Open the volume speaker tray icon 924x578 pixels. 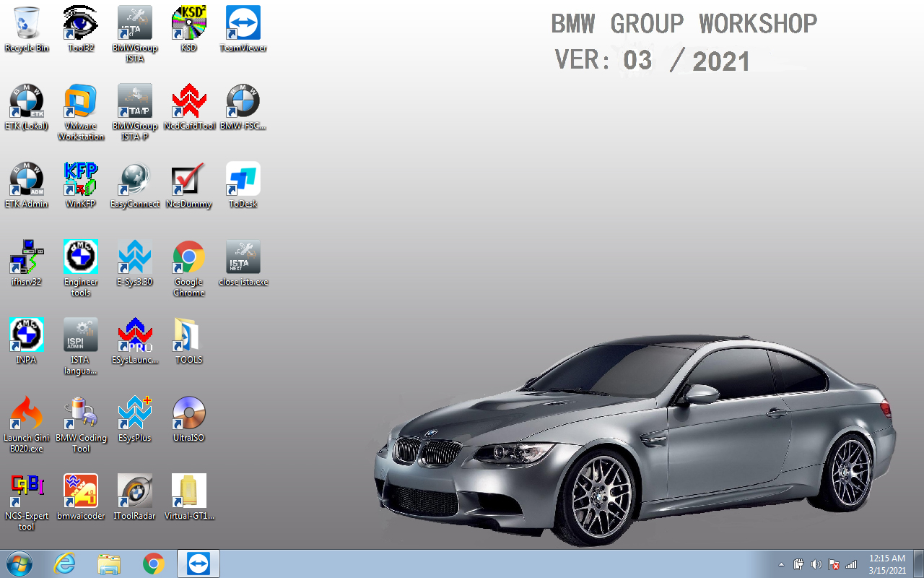[x=816, y=564]
